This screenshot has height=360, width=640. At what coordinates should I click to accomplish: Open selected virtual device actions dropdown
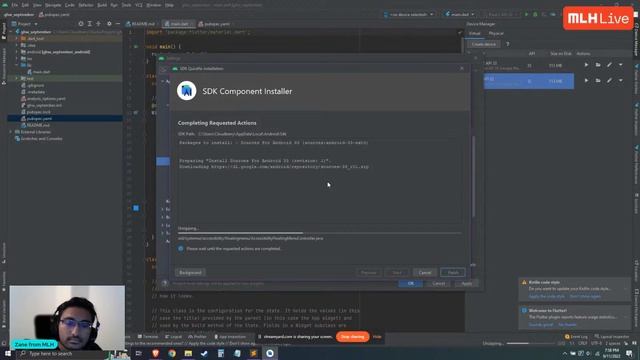point(620,81)
